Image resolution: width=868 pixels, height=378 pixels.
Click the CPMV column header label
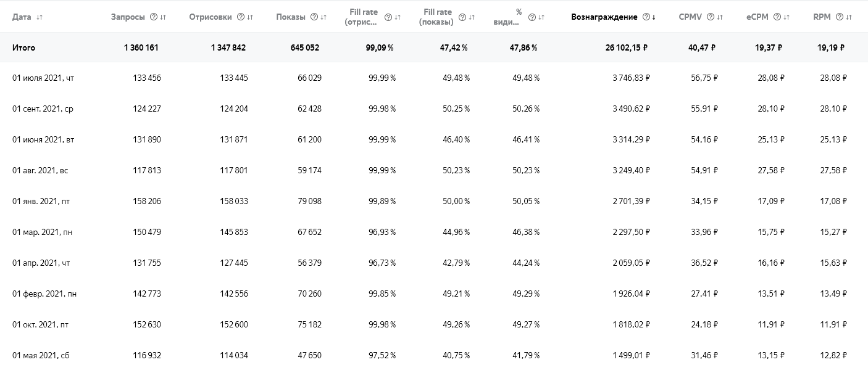coord(691,17)
